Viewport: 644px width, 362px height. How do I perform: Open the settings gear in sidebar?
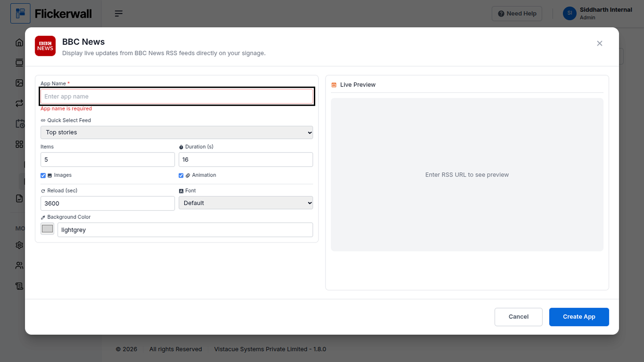(19, 245)
